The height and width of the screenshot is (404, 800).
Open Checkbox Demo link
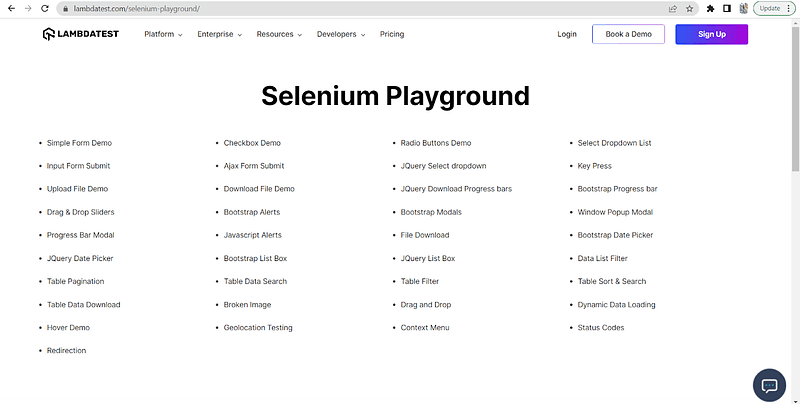(252, 143)
